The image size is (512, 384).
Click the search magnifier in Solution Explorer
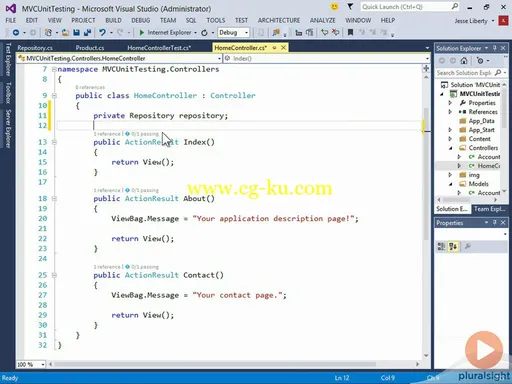[x=498, y=72]
